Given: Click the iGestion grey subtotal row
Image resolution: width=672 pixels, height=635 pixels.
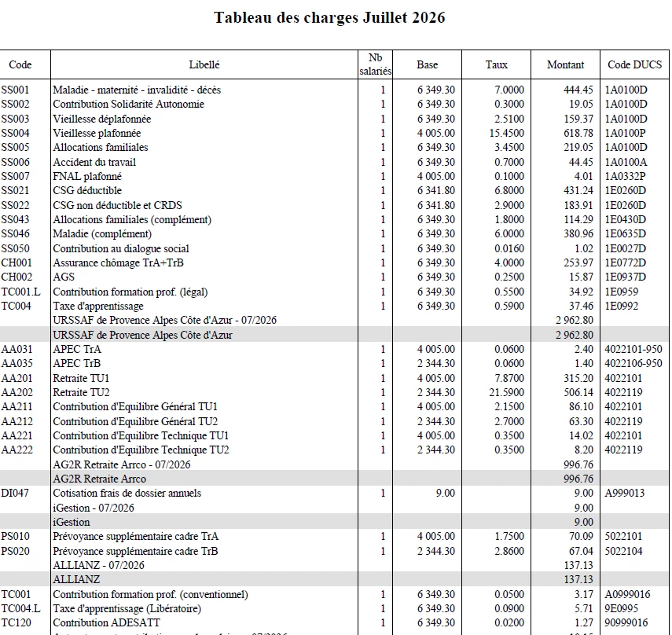Looking at the screenshot, I should pyautogui.click(x=334, y=522).
